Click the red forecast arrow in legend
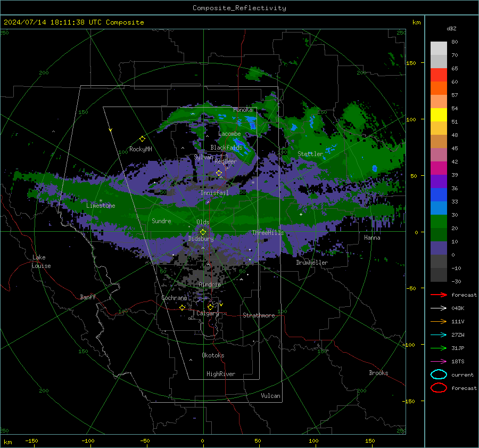The height and width of the screenshot is (448, 479). [439, 295]
